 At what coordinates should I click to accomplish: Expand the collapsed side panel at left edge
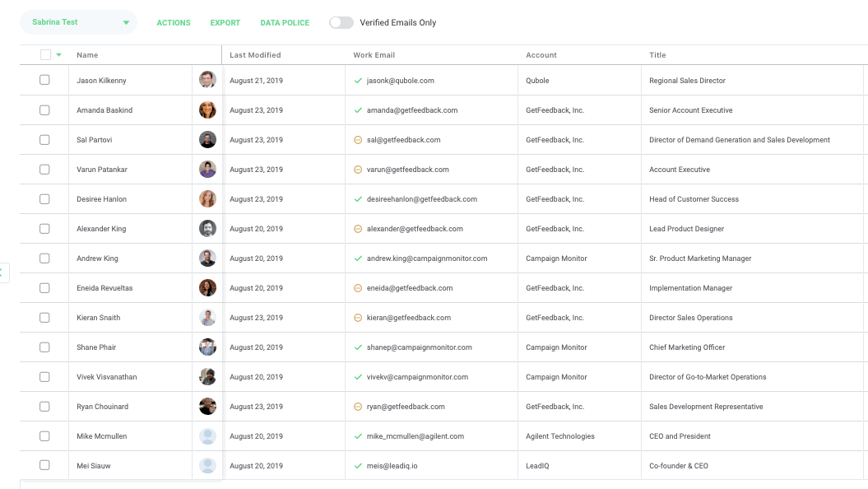coord(3,272)
